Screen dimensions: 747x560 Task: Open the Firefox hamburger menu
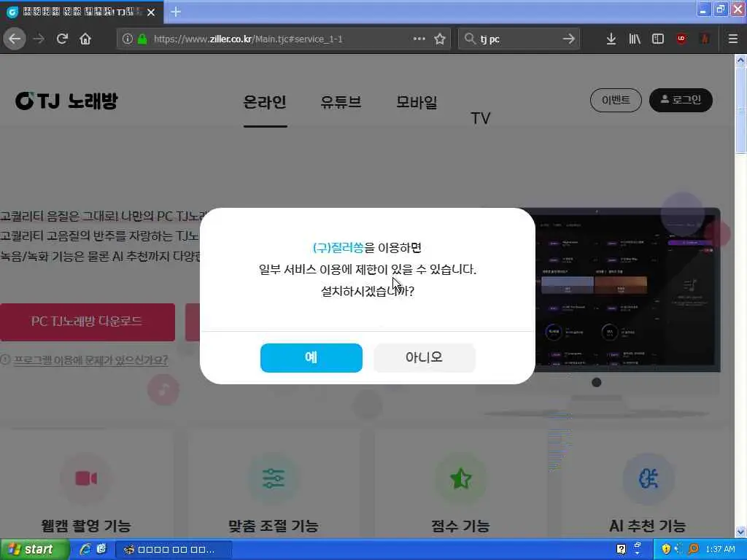(733, 39)
